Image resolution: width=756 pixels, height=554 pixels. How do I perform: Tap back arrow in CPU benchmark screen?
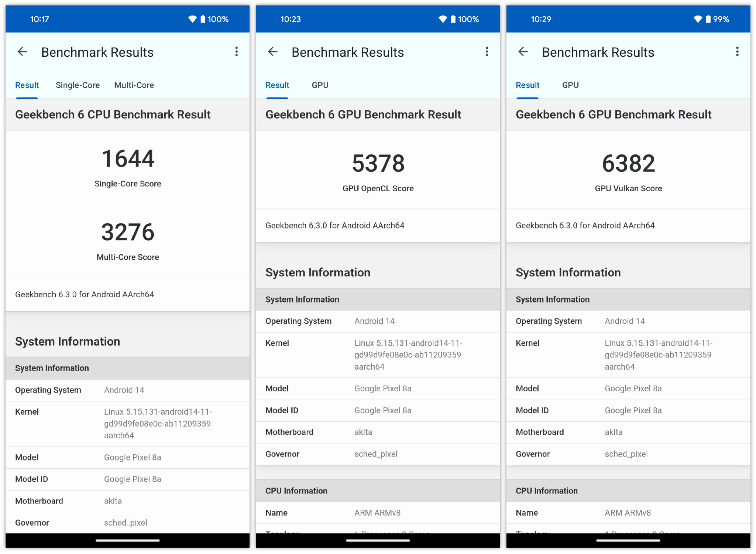click(x=23, y=52)
